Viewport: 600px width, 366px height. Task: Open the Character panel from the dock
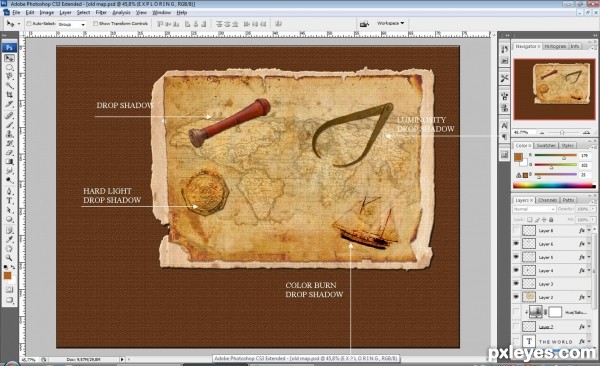click(x=504, y=126)
